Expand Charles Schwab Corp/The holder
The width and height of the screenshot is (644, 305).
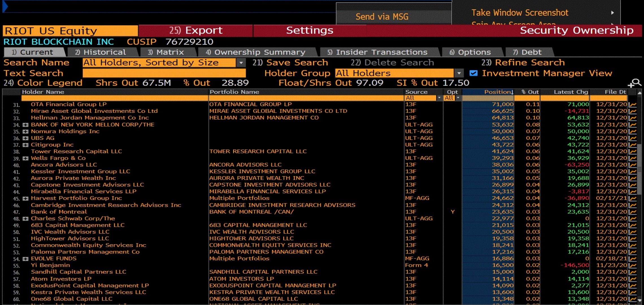(26, 219)
